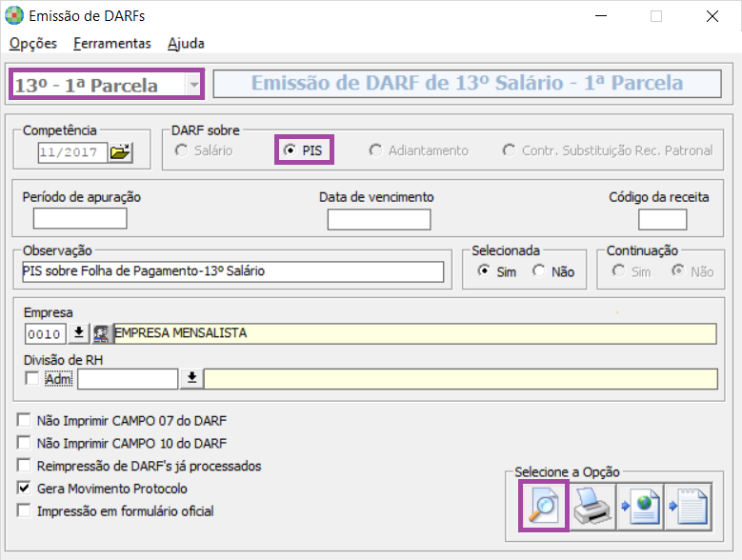Viewport: 742px width, 560px height.
Task: Click the Divisão de RH lookup arrow
Action: click(x=191, y=378)
